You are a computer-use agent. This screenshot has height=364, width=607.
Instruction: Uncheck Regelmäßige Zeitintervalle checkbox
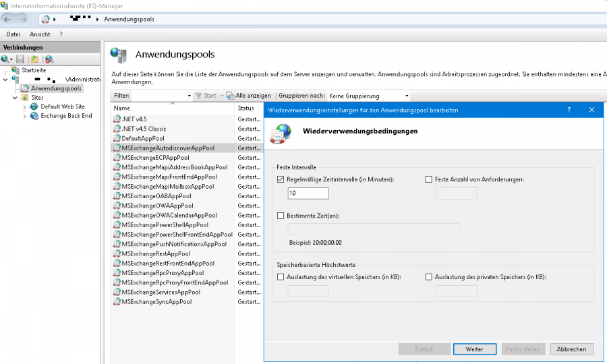pyautogui.click(x=281, y=179)
